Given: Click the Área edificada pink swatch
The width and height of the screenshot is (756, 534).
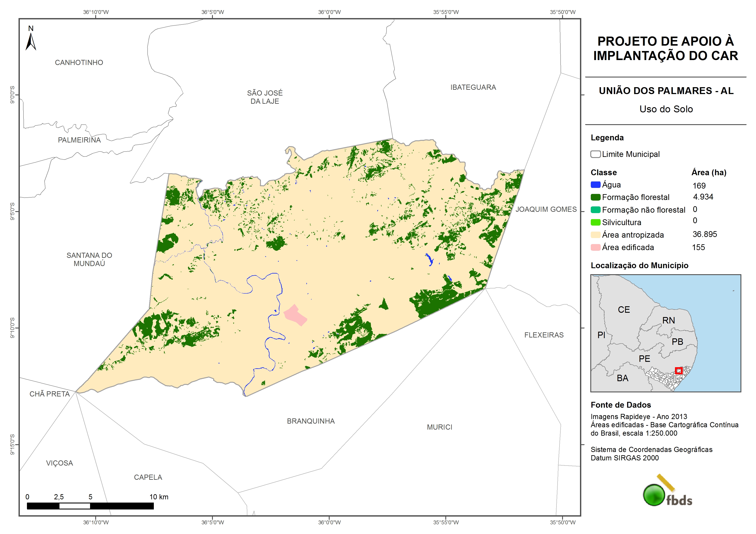Looking at the screenshot, I should click(595, 248).
